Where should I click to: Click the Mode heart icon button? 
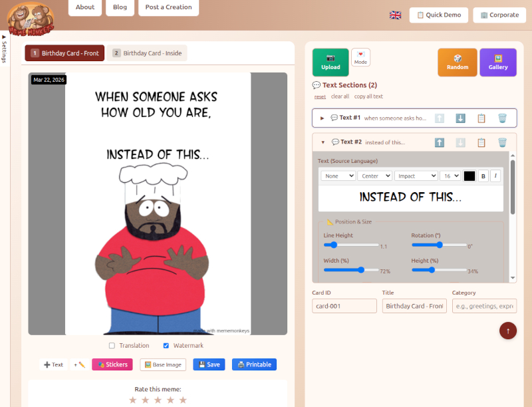pyautogui.click(x=360, y=58)
